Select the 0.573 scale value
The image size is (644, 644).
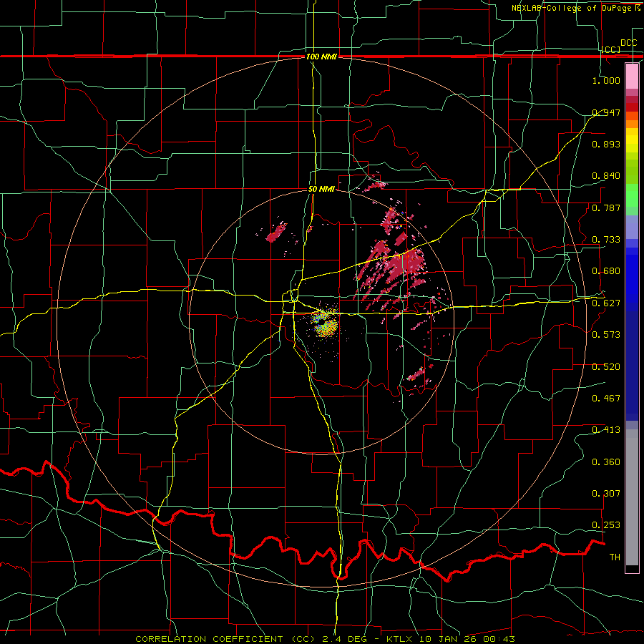click(606, 335)
